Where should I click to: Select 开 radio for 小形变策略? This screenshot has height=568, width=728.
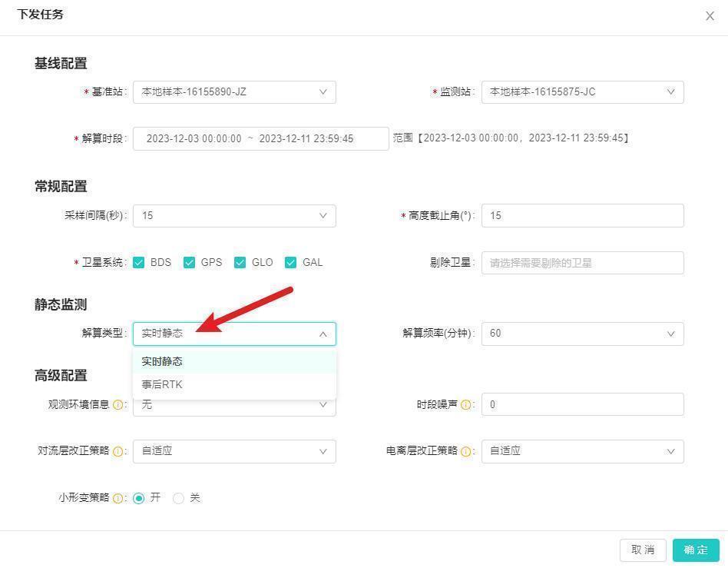[x=139, y=498]
